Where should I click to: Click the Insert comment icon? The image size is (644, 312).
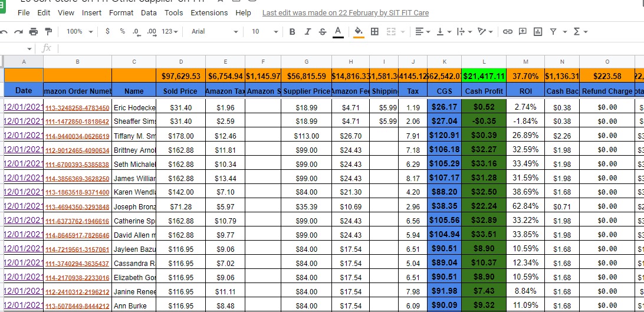tap(523, 31)
